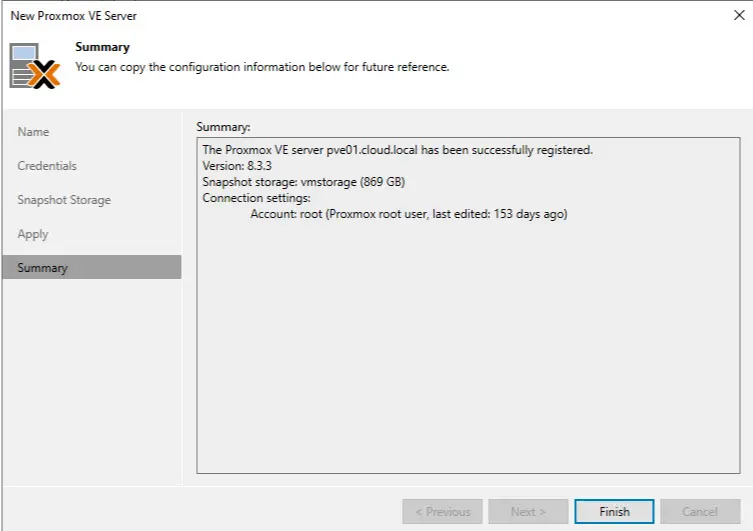Click the 'Summary:' label above the text box

coord(223,127)
